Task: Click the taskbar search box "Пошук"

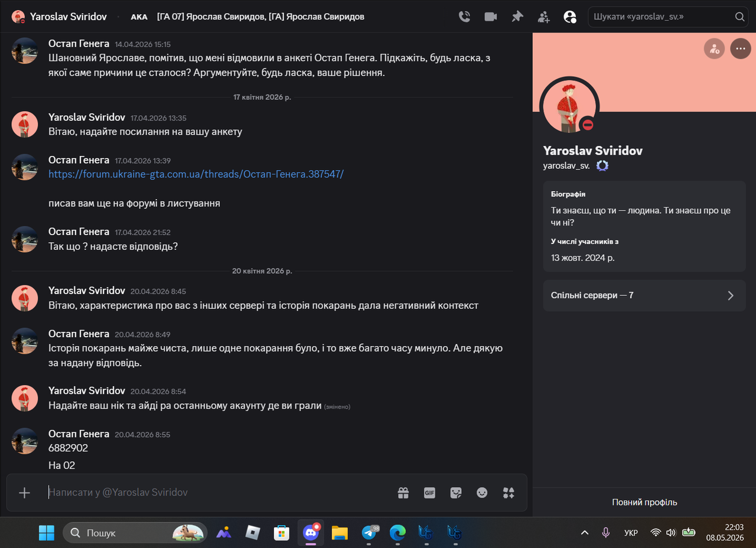Action: 135,533
